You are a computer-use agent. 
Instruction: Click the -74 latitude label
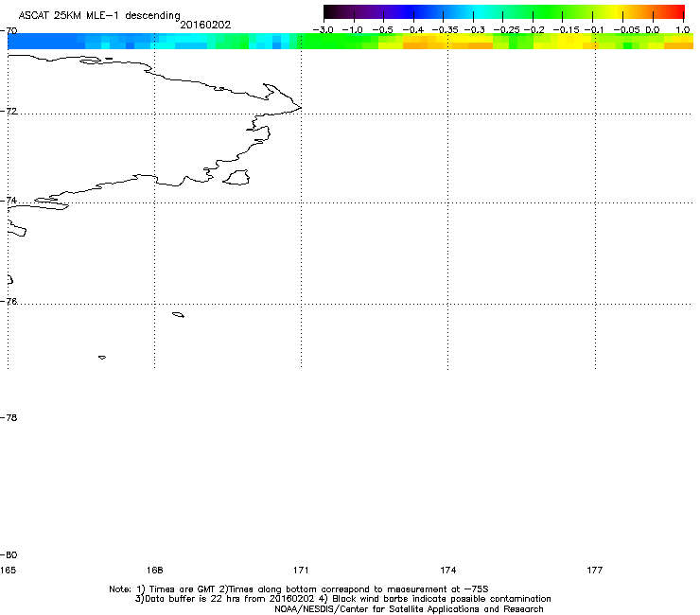pyautogui.click(x=9, y=200)
